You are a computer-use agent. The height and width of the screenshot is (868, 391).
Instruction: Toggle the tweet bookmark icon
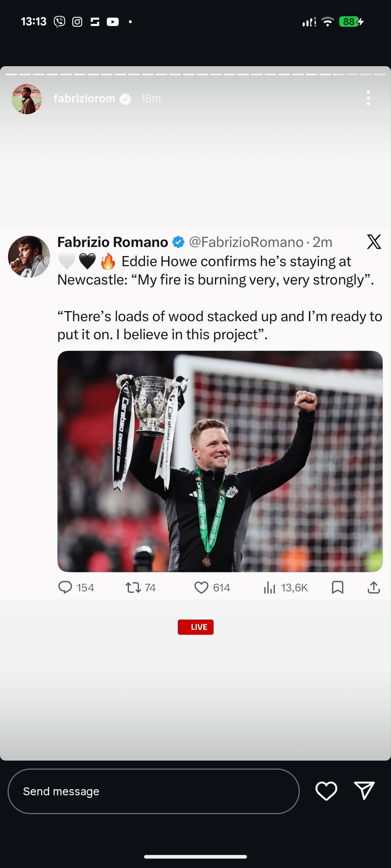point(337,587)
